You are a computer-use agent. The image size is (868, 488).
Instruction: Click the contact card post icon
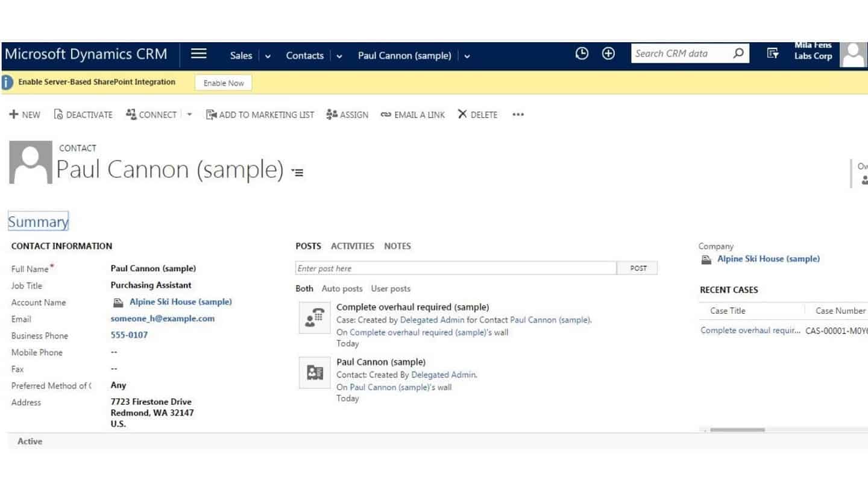point(315,373)
